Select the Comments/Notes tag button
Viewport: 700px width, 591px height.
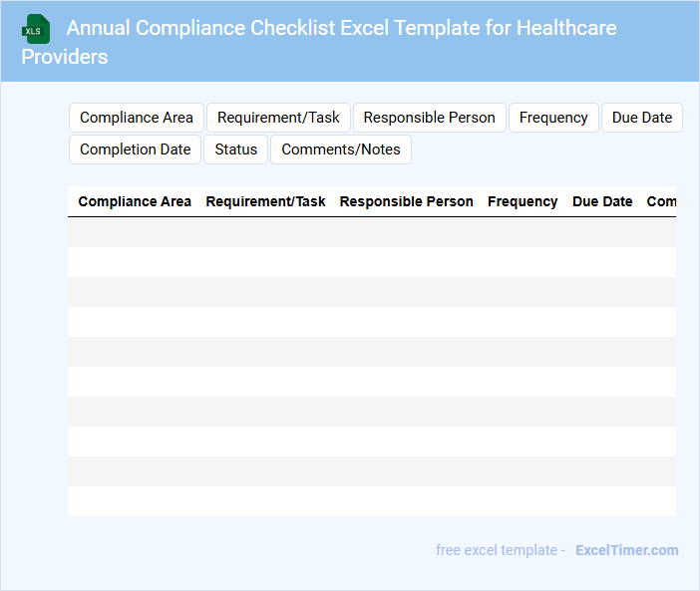pos(341,149)
